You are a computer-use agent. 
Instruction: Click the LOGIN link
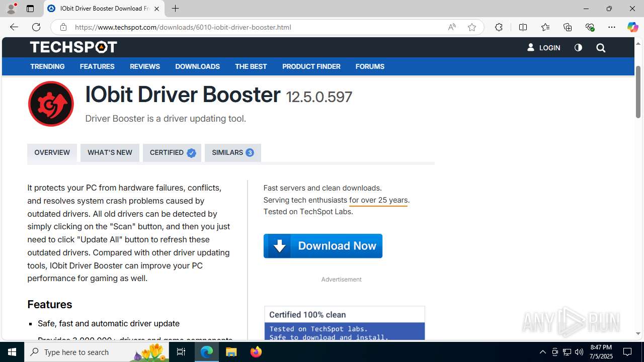coord(543,48)
